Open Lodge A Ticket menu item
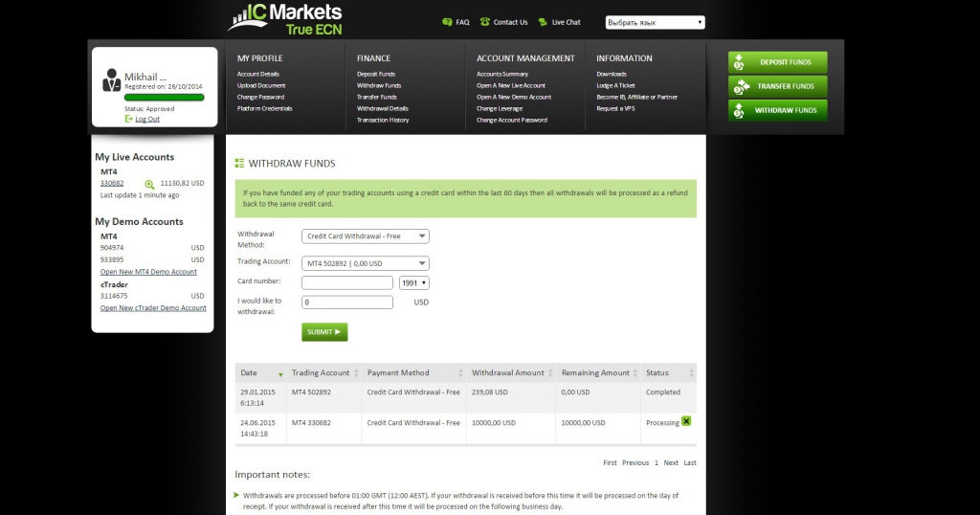This screenshot has height=515, width=980. point(615,85)
